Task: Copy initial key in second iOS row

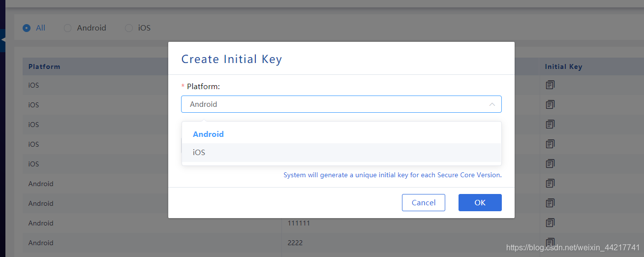Action: coord(550,105)
